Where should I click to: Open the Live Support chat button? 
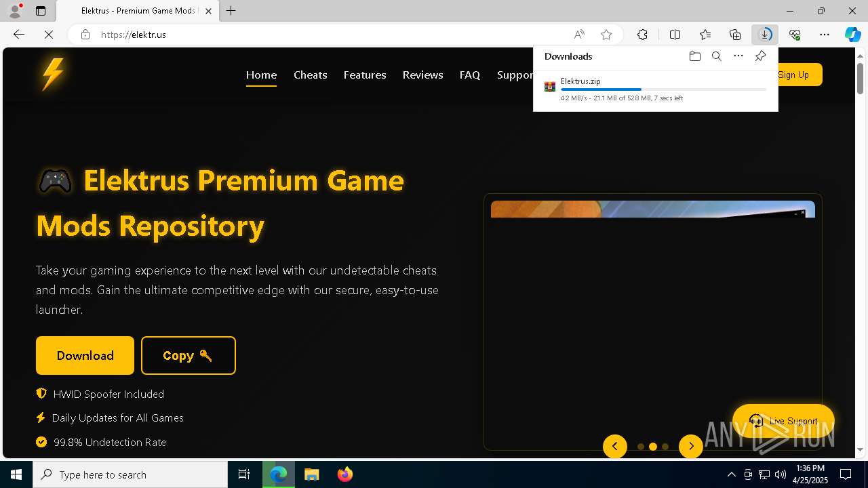(783, 421)
